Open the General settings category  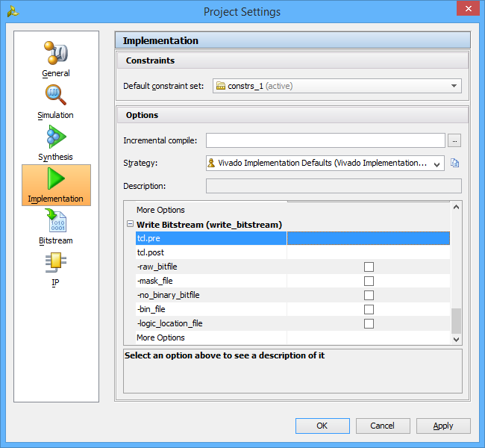pos(56,60)
